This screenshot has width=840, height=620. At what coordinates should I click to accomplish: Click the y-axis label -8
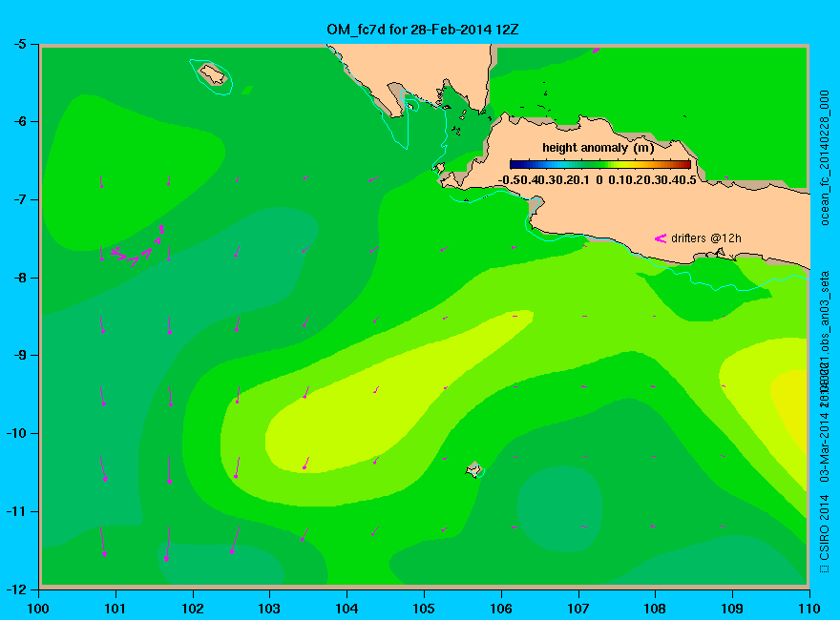click(x=19, y=278)
